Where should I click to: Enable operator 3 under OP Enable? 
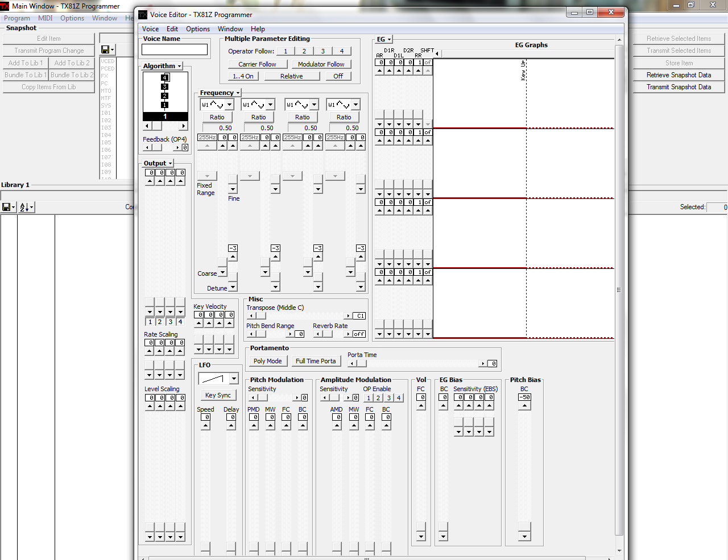(389, 398)
